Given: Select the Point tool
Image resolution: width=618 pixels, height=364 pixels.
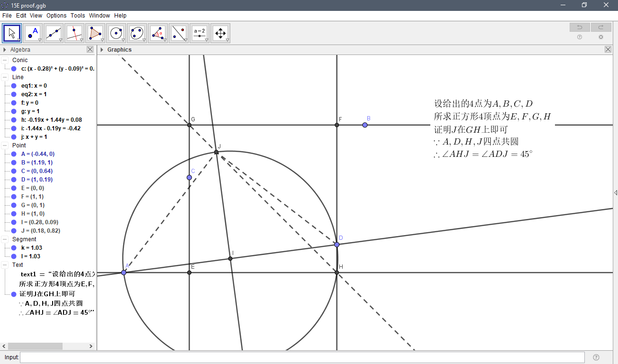Looking at the screenshot, I should pyautogui.click(x=32, y=33).
